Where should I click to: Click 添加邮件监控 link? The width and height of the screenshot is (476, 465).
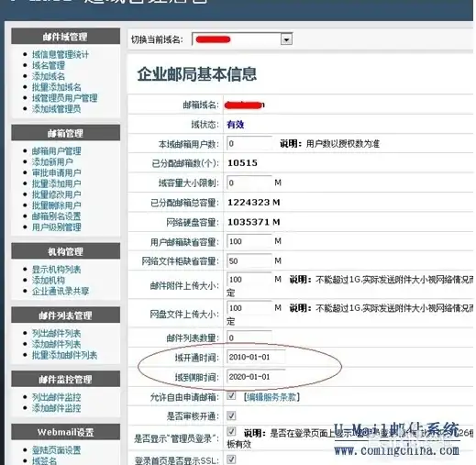click(56, 408)
